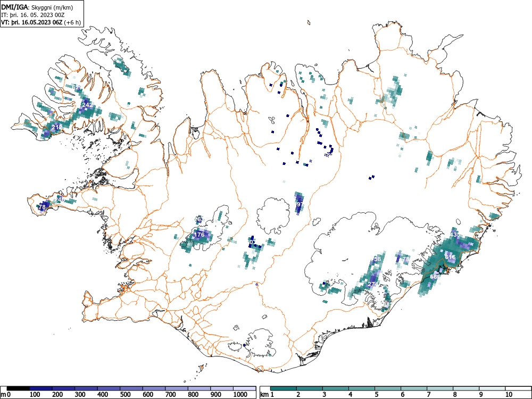Select the dark teal swatch between 1 and 2 km
This screenshot has width=532, height=399.
pyautogui.click(x=284, y=388)
